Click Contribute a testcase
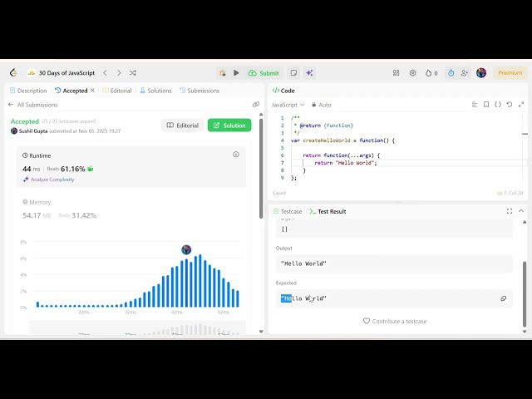This screenshot has height=399, width=532. [395, 321]
